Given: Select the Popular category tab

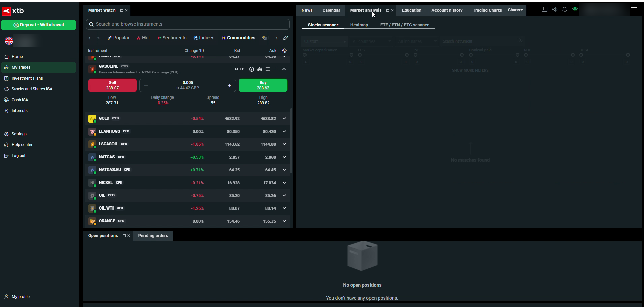Looking at the screenshot, I should [119, 38].
